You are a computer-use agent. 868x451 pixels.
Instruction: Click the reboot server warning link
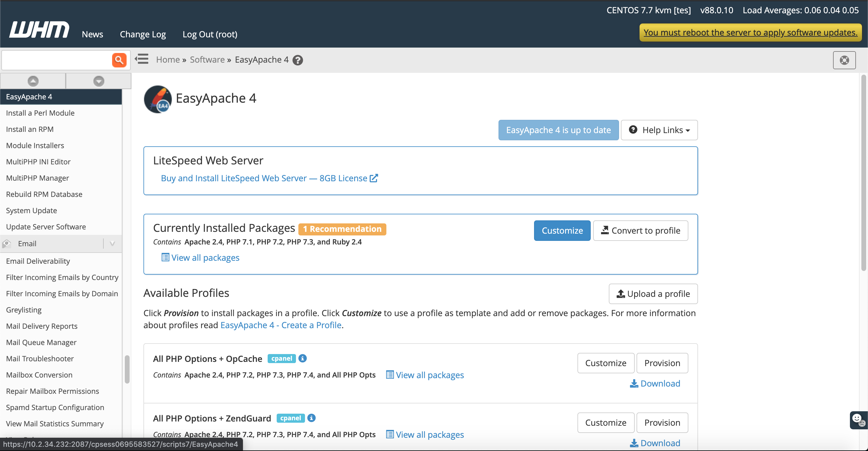coord(750,32)
